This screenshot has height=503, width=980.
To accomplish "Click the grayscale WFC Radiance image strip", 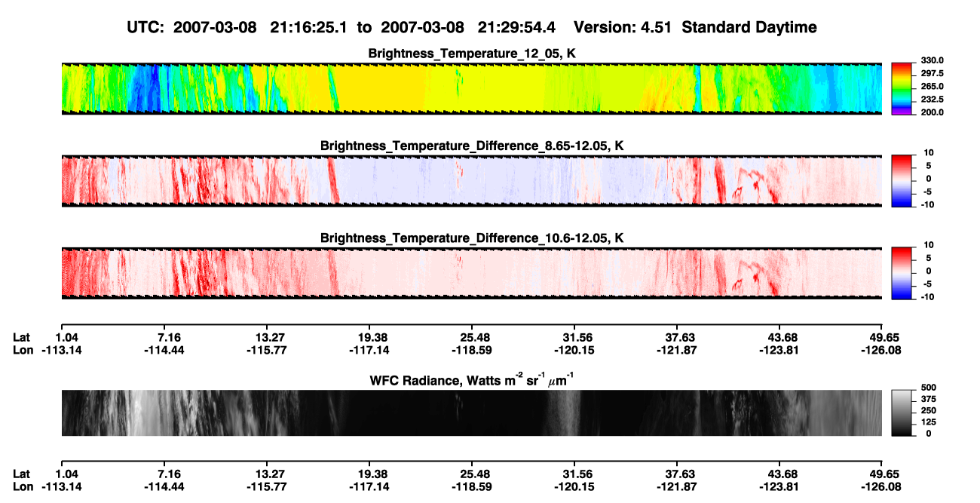I will point(471,413).
